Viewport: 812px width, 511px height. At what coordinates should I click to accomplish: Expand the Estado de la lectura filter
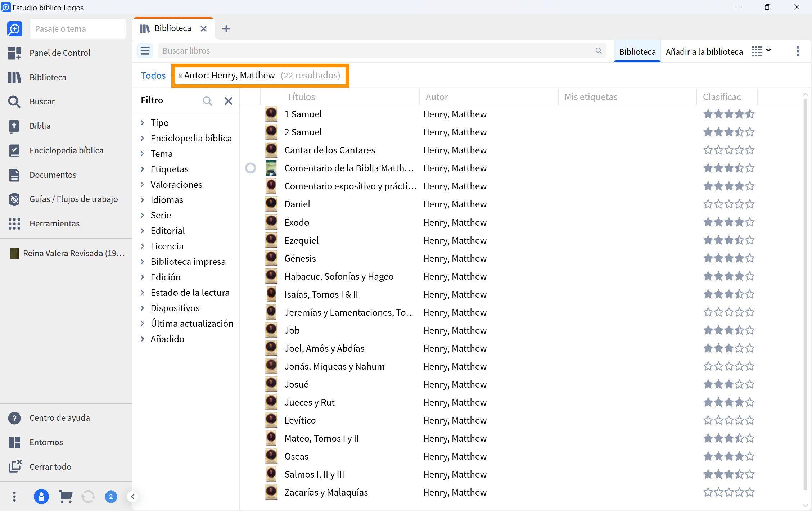pos(142,293)
